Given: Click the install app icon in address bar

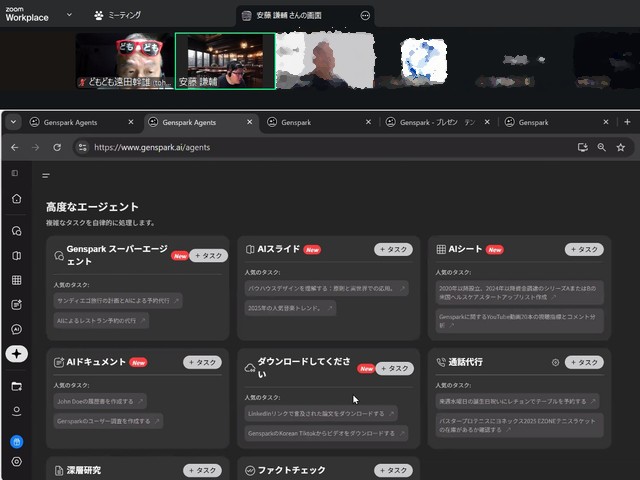Looking at the screenshot, I should click(x=582, y=147).
